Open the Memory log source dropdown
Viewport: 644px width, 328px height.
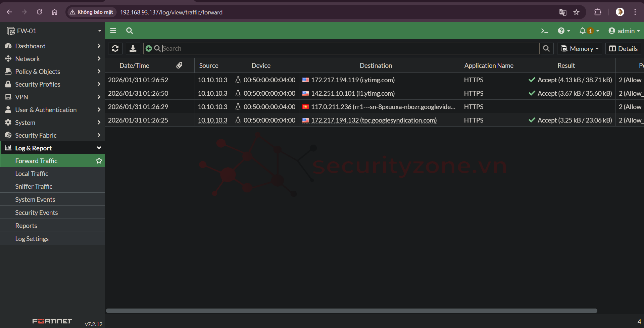pos(579,49)
